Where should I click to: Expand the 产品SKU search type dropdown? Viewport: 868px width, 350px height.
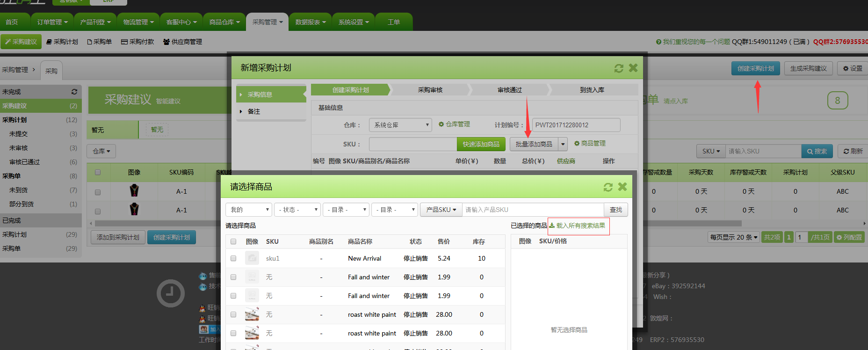pos(441,210)
